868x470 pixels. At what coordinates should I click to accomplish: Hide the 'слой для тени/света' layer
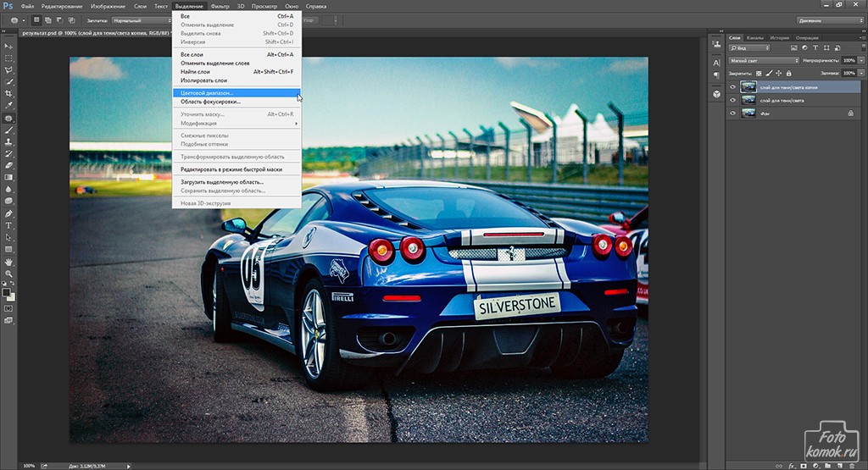pyautogui.click(x=733, y=100)
